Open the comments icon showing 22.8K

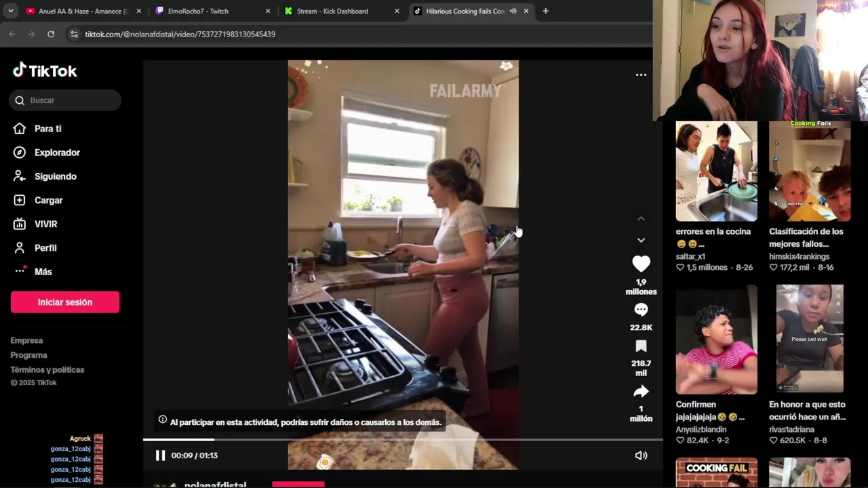641,310
